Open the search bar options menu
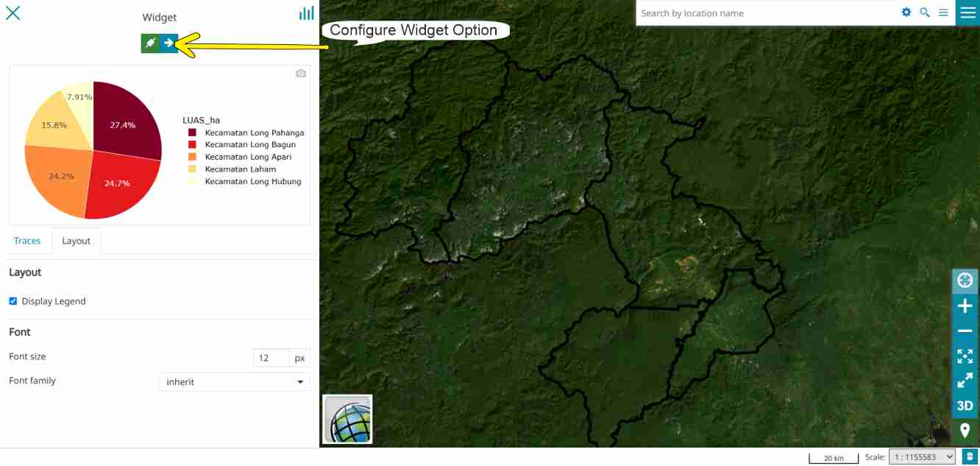Image resolution: width=980 pixels, height=466 pixels. pyautogui.click(x=943, y=13)
